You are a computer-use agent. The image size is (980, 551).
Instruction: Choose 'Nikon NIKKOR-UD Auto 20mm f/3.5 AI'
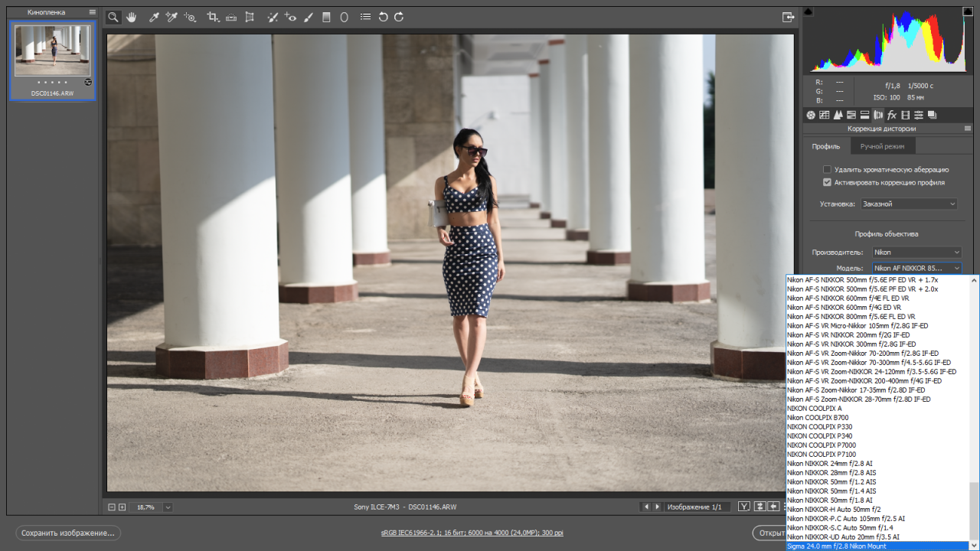(877, 537)
